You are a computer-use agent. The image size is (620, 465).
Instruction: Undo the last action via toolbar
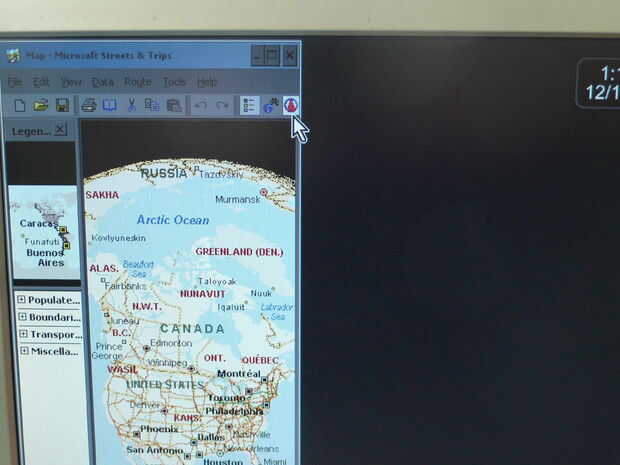(201, 105)
